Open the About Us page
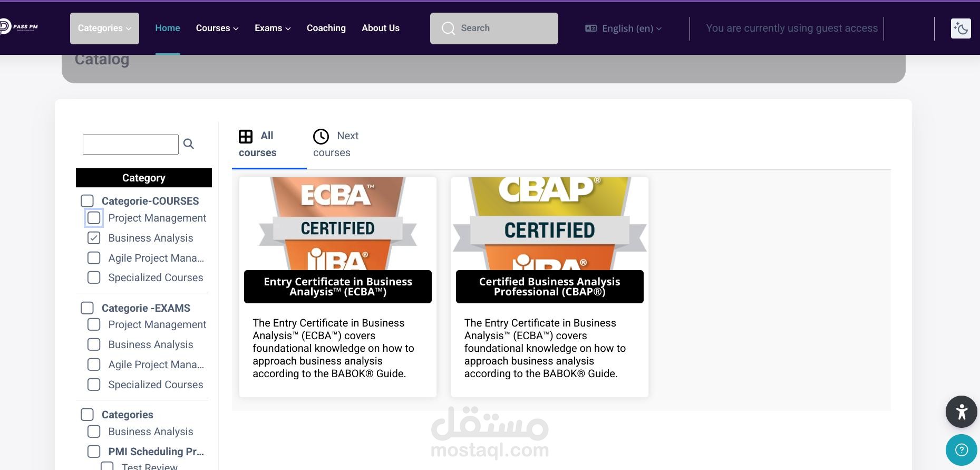The image size is (980, 470). pyautogui.click(x=381, y=28)
